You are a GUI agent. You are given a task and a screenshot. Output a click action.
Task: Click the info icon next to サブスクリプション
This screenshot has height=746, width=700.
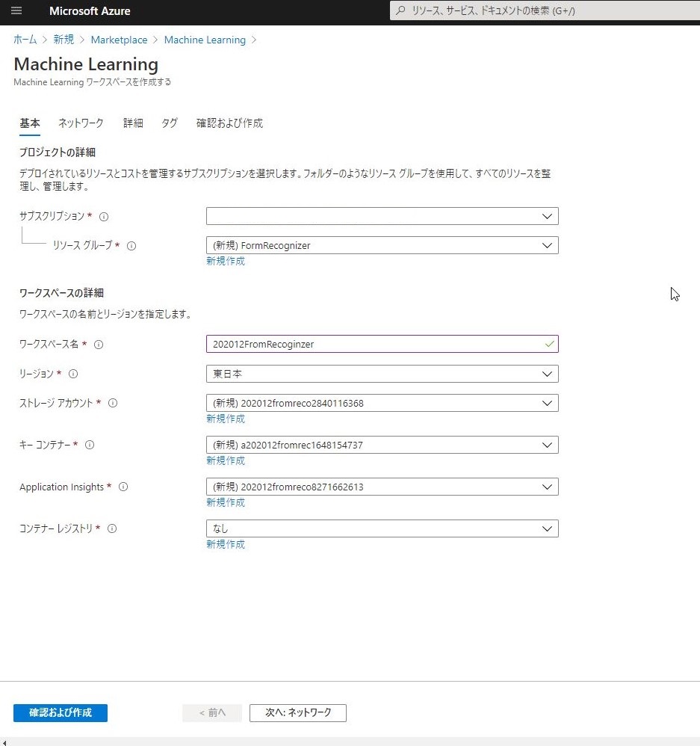(104, 217)
